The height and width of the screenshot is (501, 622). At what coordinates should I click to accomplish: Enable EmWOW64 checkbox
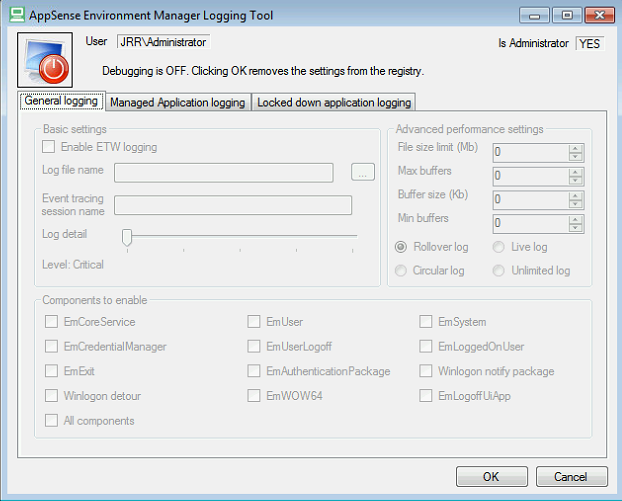pos(254,395)
